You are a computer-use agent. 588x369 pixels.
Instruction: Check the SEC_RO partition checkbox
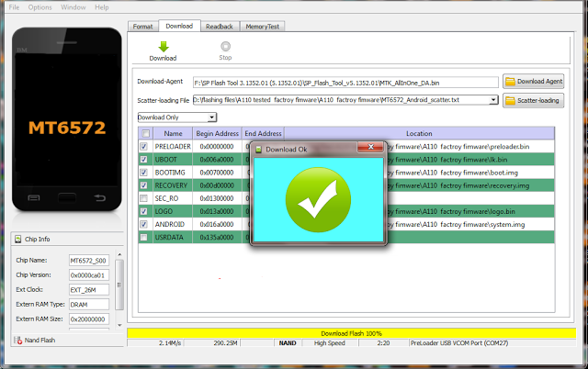(143, 198)
